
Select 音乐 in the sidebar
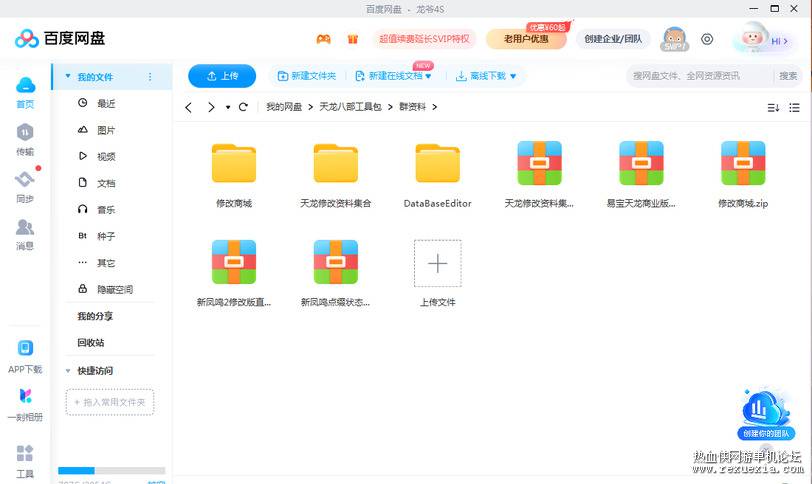click(x=106, y=210)
